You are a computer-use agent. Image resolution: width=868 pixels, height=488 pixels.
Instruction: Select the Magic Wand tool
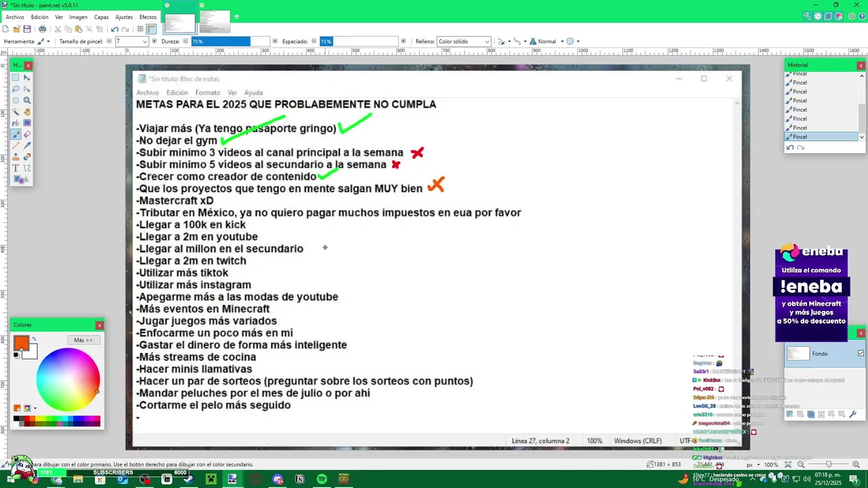point(16,112)
